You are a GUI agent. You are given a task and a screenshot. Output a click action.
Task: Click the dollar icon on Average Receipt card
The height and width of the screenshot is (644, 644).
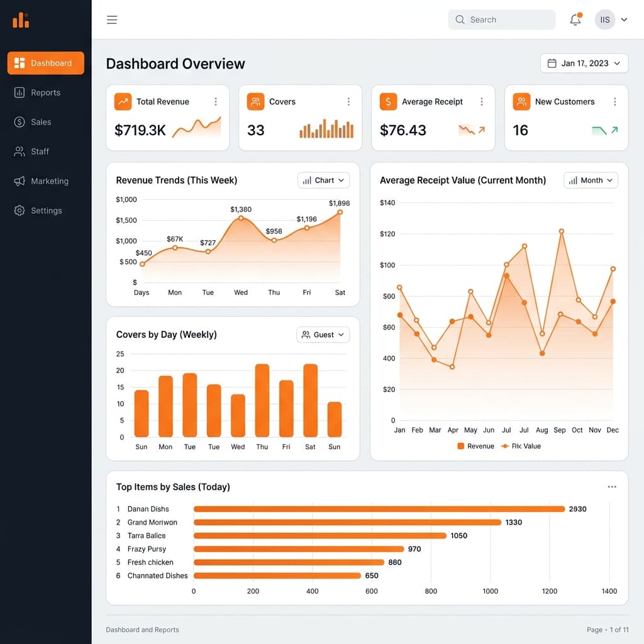(388, 101)
